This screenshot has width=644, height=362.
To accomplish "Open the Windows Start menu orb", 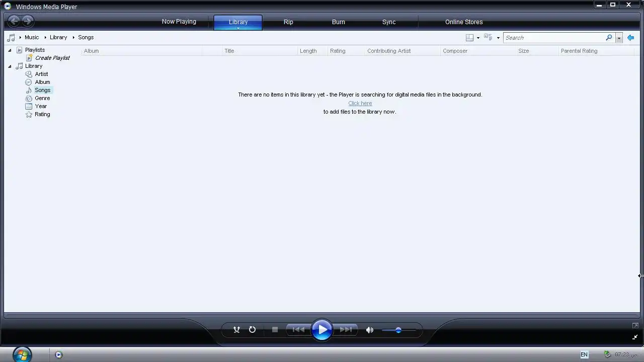I will [22, 354].
